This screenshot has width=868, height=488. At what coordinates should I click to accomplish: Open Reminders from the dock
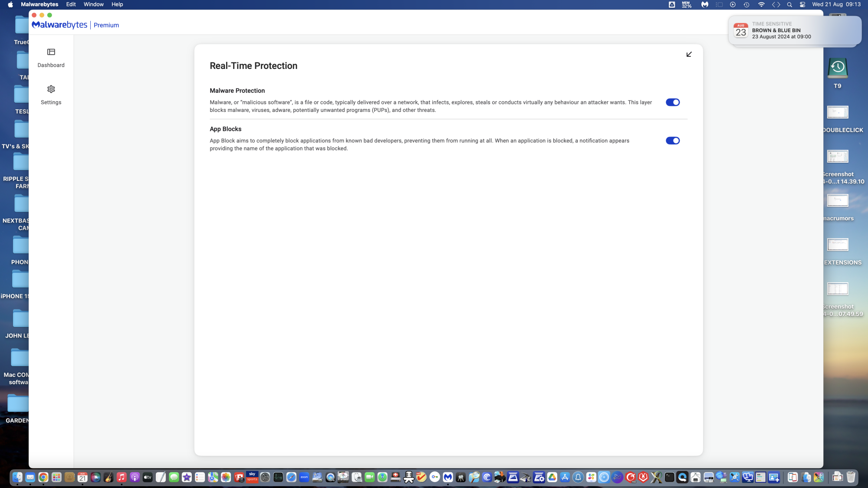(200, 477)
